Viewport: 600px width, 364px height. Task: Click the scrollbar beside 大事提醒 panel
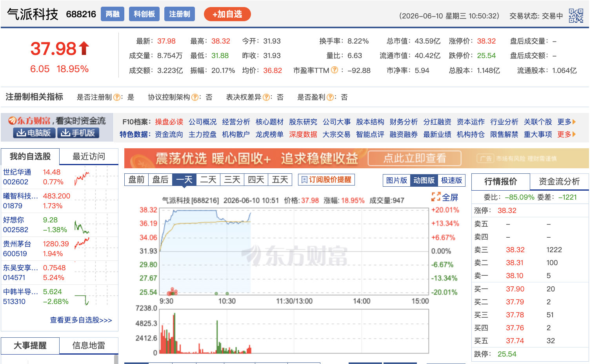coord(116,359)
